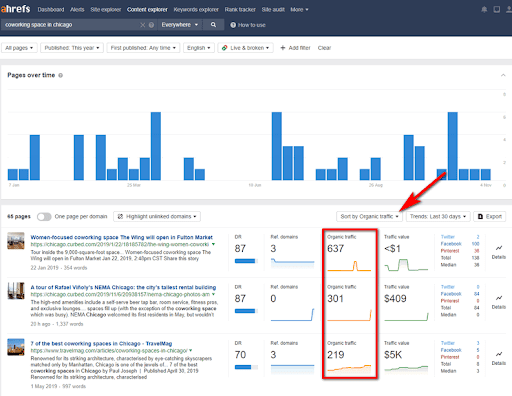Open Keywords explorer
Image resolution: width=512 pixels, height=396 pixels.
196,10
